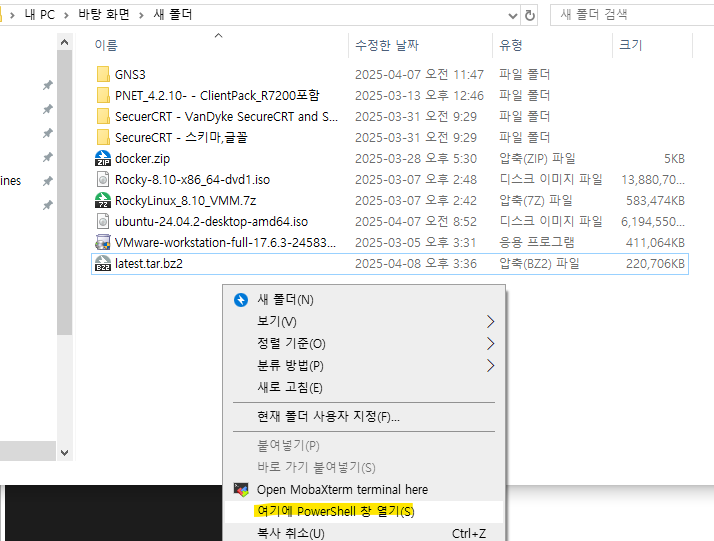Click the navigation pane scrollbar thumb
714x541 pixels.
65,193
